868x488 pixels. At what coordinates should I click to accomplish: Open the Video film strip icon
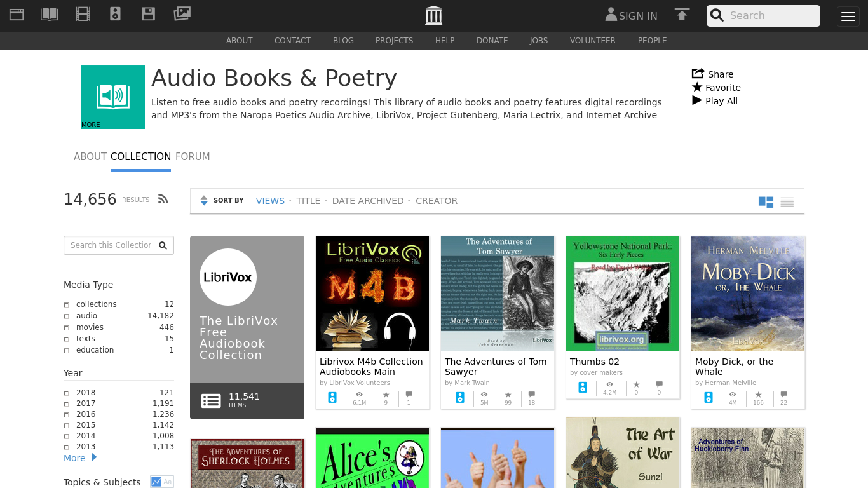point(83,15)
